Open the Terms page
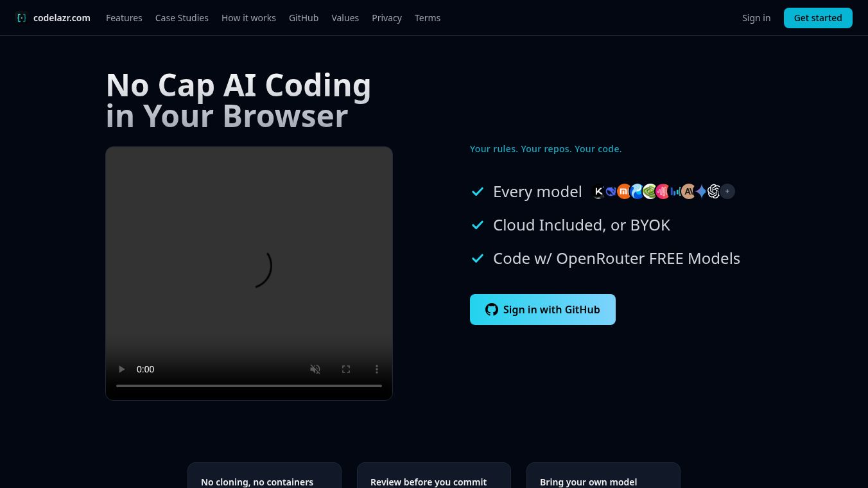Screen dimensions: 868x488 click(428, 18)
